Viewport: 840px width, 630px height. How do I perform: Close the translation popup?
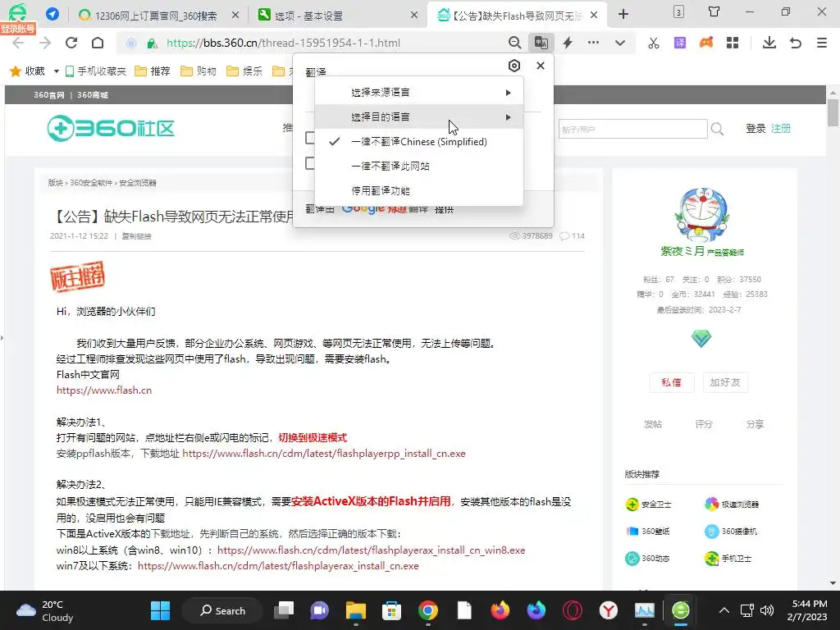tap(541, 66)
